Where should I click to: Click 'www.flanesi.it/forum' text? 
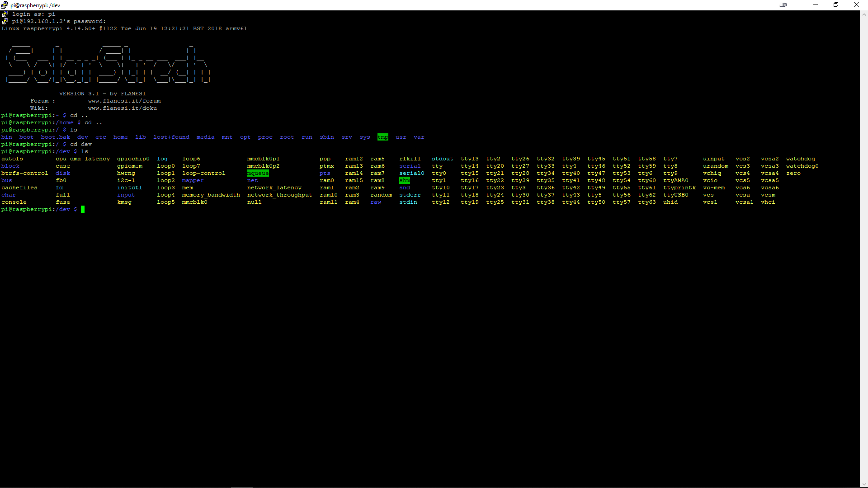(x=124, y=101)
